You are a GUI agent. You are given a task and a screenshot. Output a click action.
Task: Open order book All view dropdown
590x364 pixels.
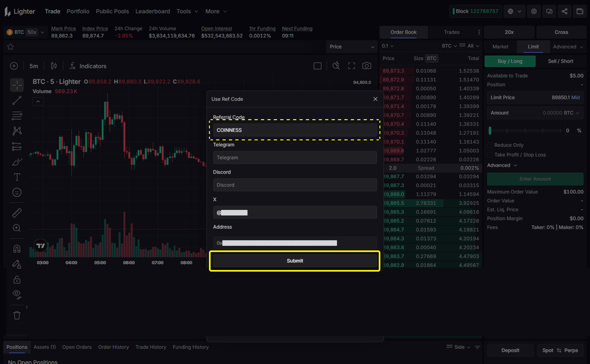coord(469,46)
